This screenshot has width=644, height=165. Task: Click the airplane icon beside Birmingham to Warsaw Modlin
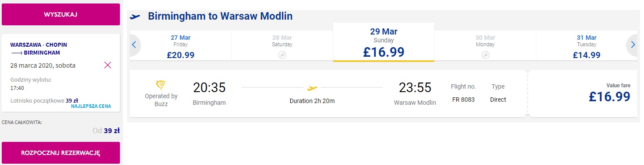pyautogui.click(x=135, y=17)
